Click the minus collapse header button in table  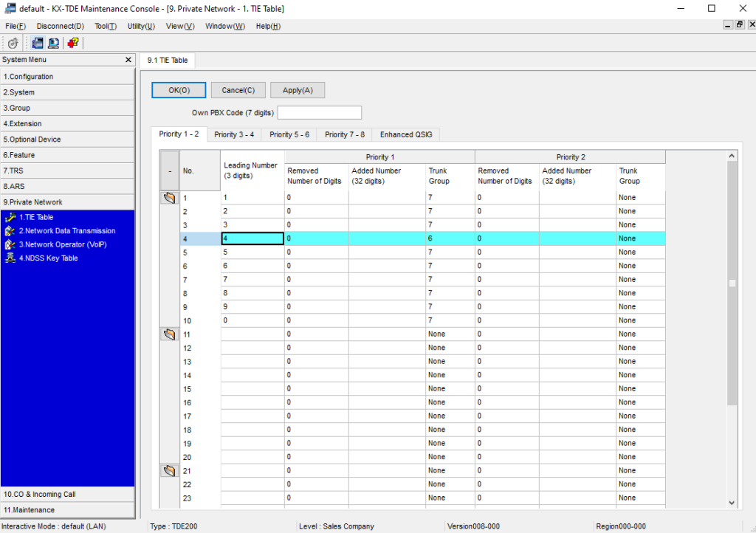click(170, 171)
